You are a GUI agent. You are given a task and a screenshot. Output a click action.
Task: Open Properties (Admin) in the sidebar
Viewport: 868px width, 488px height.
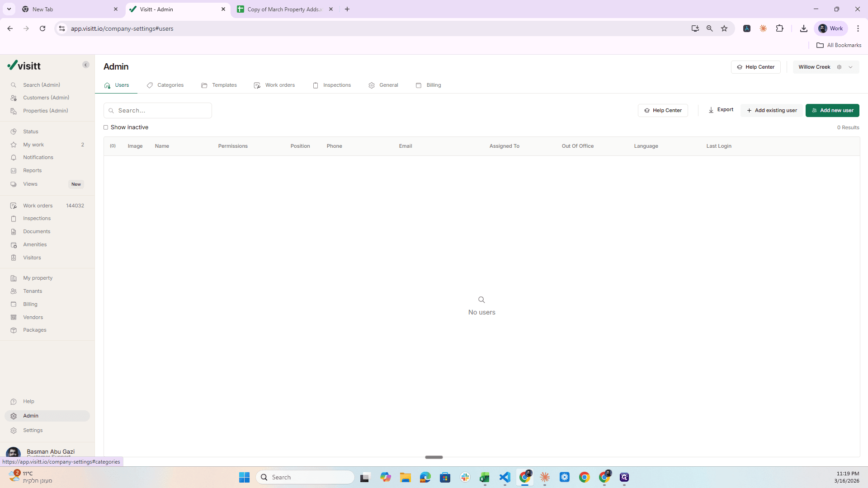(x=46, y=111)
